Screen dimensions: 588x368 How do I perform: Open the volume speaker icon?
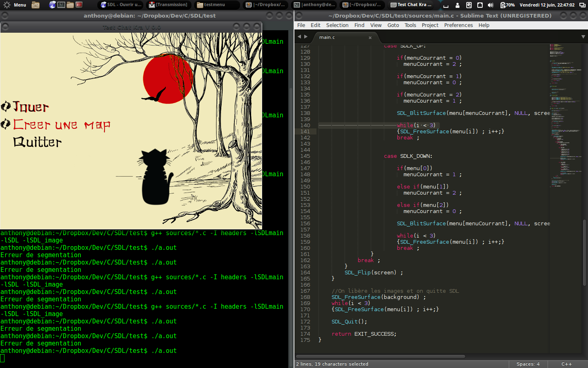pos(490,5)
